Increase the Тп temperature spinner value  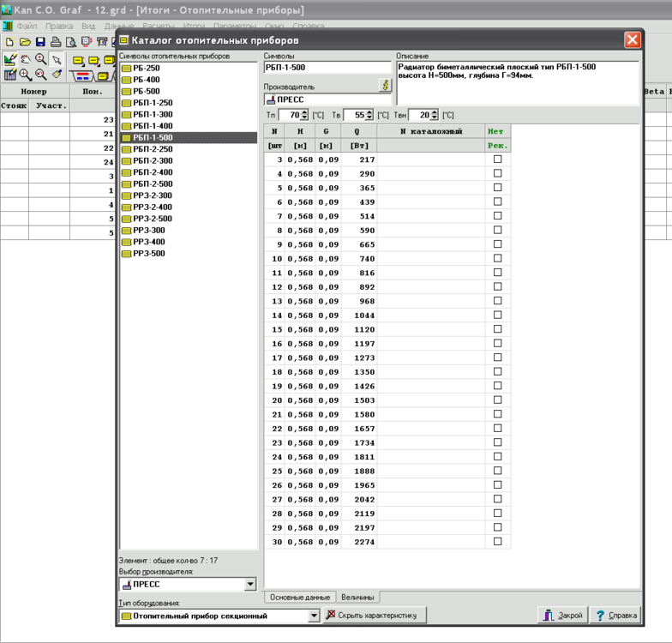point(305,111)
